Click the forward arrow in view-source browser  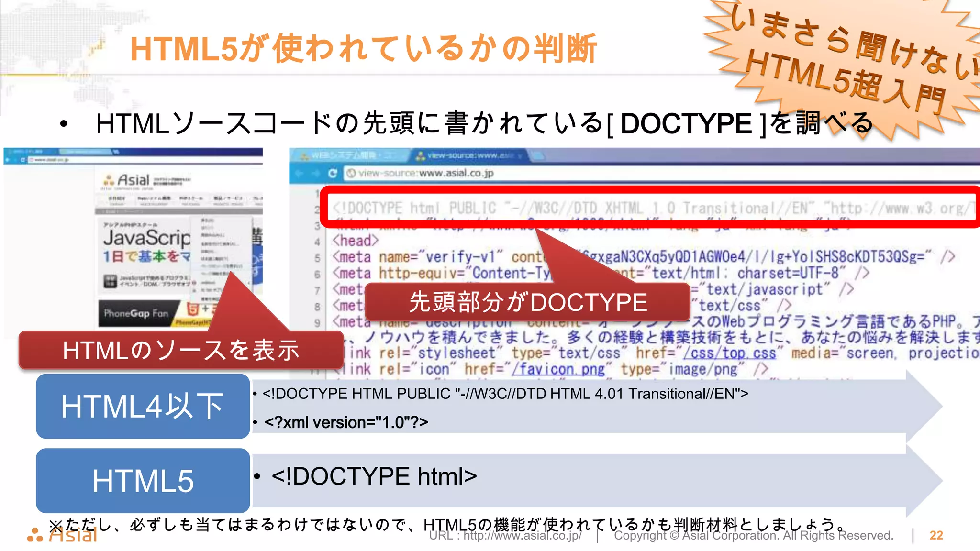point(315,173)
